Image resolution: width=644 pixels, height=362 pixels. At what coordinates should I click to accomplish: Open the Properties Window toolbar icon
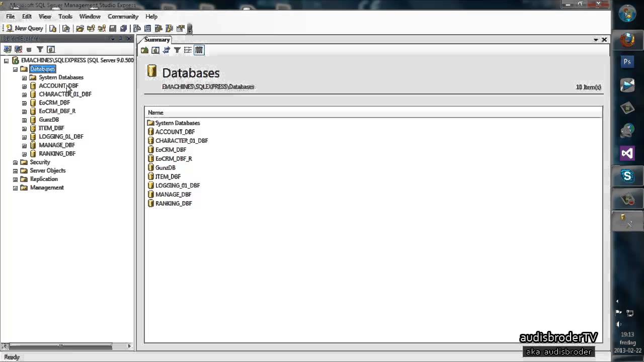(180, 29)
